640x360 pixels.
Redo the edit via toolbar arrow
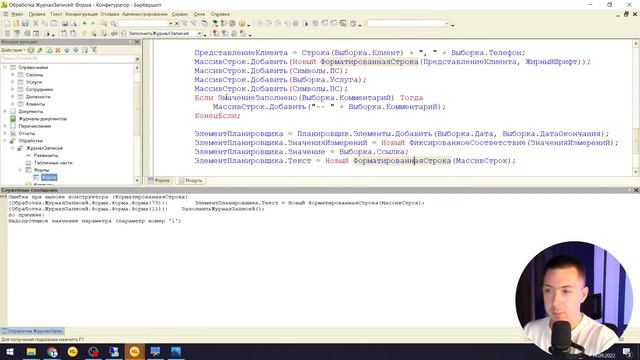click(93, 24)
